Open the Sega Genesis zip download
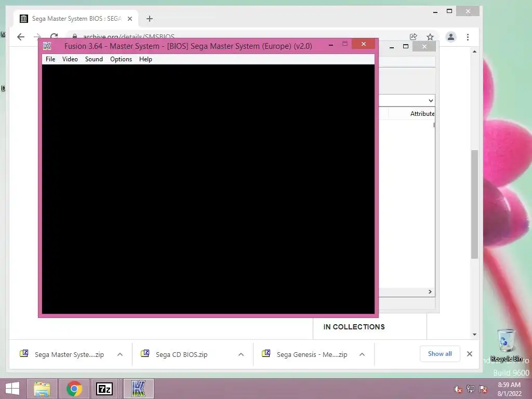The image size is (532, 399). coord(312,354)
